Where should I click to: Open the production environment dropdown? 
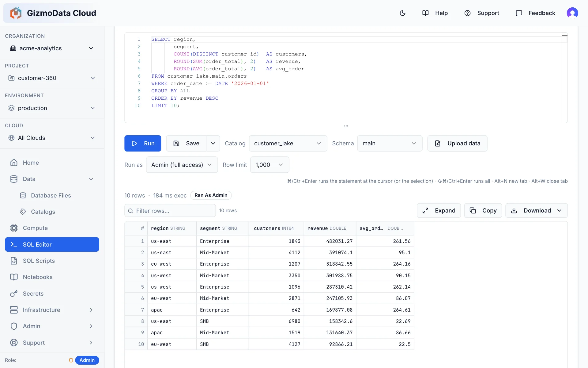point(52,108)
